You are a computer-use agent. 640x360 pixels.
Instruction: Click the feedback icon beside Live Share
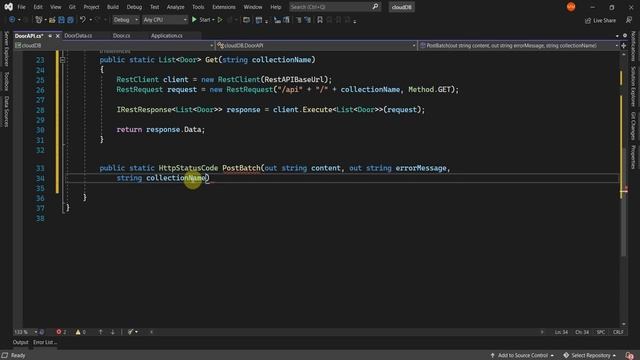629,20
